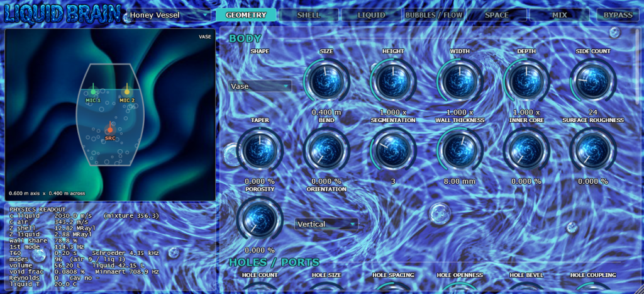Click the HEIGHT knob control
Viewport: 644px width, 294px height.
(393, 81)
